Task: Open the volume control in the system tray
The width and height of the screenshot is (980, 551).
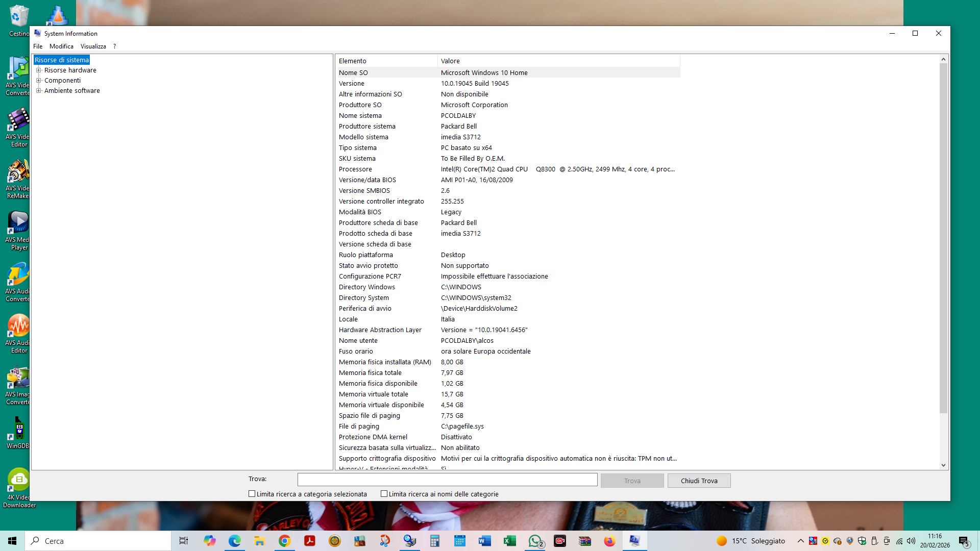Action: click(x=911, y=541)
